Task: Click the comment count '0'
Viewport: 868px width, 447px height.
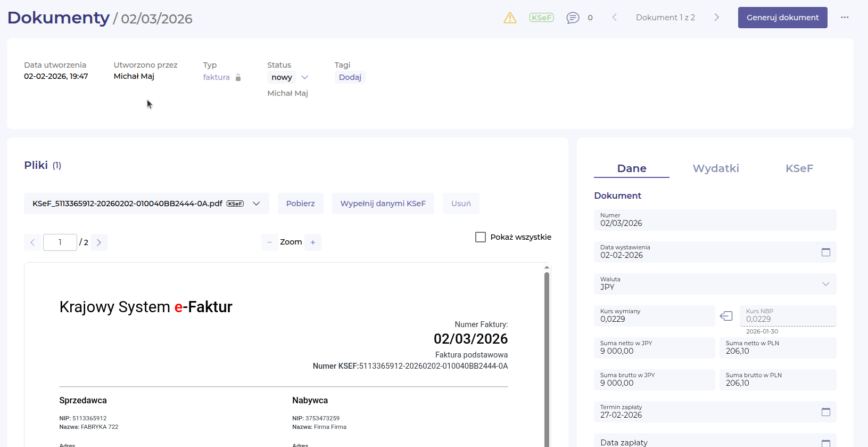Action: [x=590, y=18]
